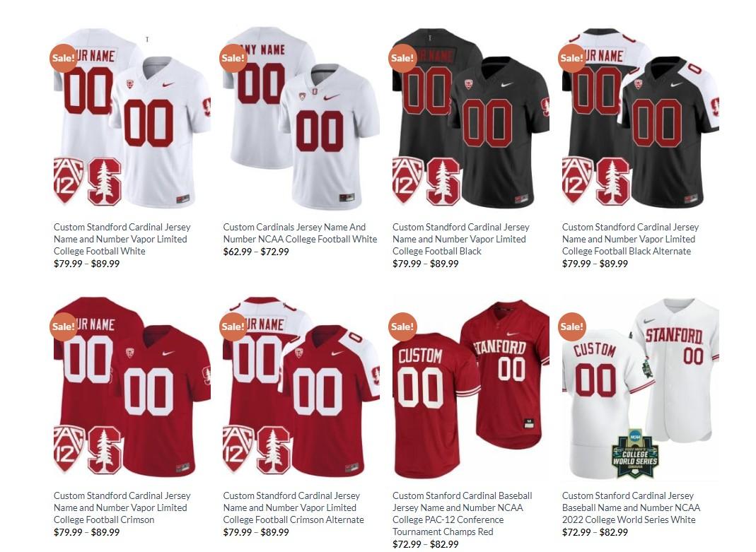Click the Sale badge on the Cardinals NCAA white jersey
Viewport: 756px width, 552px height.
pyautogui.click(x=233, y=58)
